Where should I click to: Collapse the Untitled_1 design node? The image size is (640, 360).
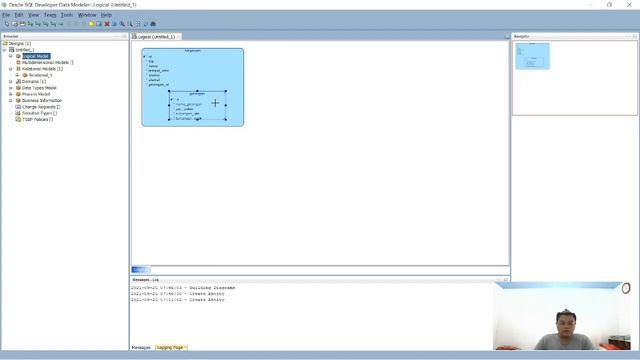pyautogui.click(x=4, y=49)
